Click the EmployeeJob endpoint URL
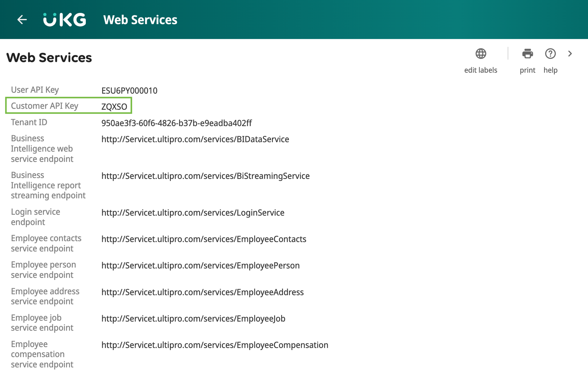Viewport: 588px width, 374px height. 193,319
